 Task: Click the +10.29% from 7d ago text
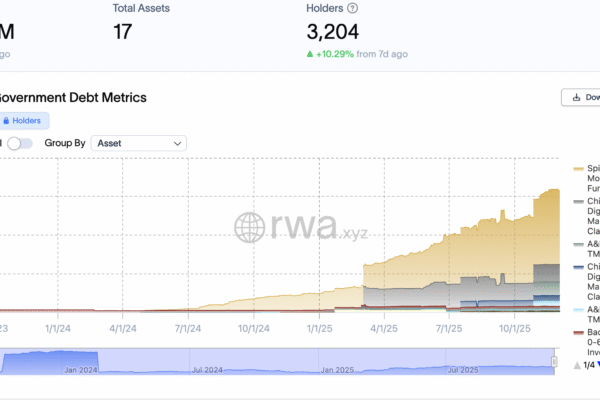coord(365,52)
